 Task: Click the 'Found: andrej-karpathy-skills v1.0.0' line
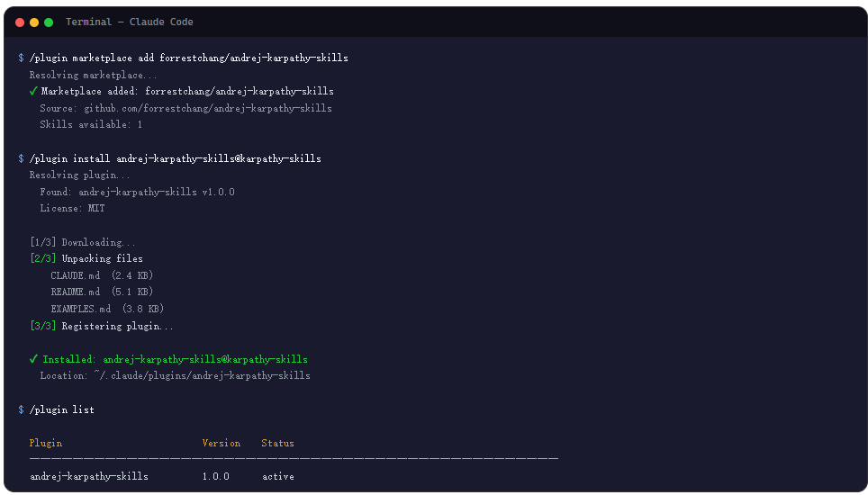[x=137, y=192]
